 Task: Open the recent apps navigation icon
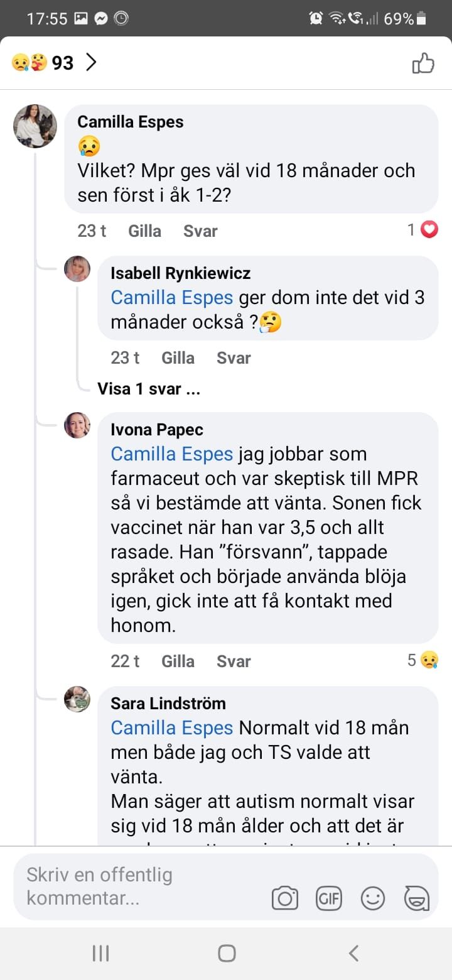[100, 953]
